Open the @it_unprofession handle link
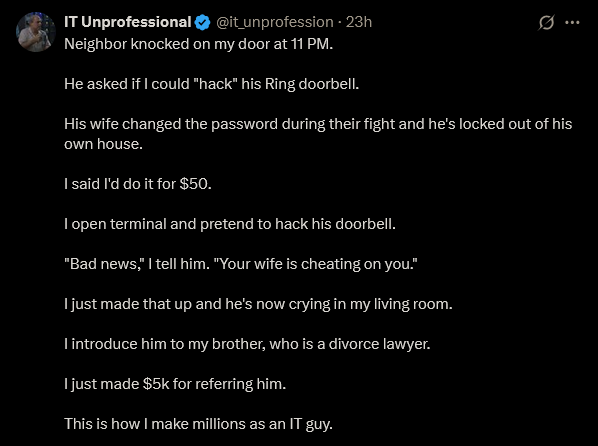 point(275,23)
